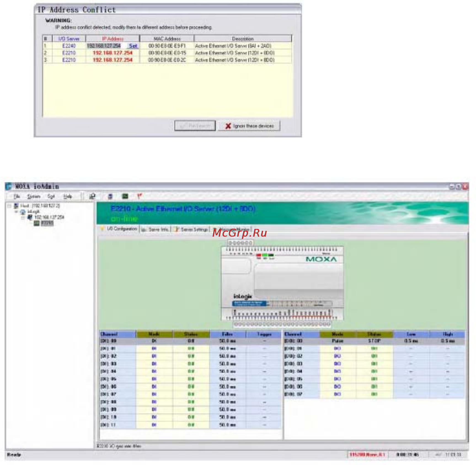The height and width of the screenshot is (465, 476).
Task: Click the I/O Server column header
Action: (69, 39)
